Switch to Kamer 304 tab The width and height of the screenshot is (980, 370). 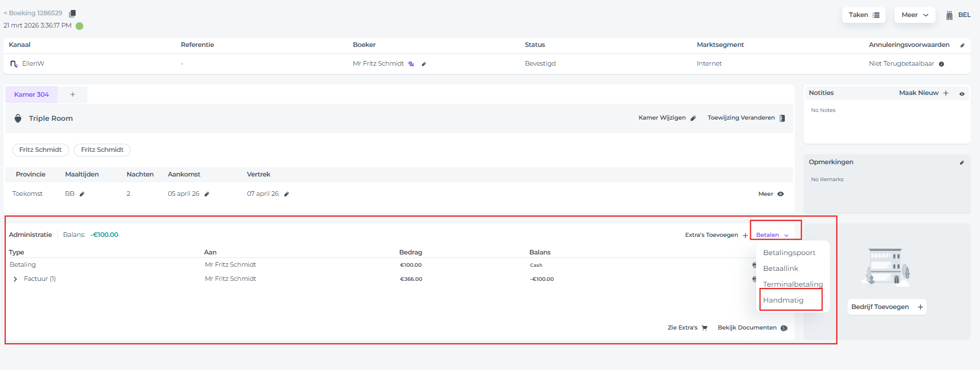[x=32, y=94]
